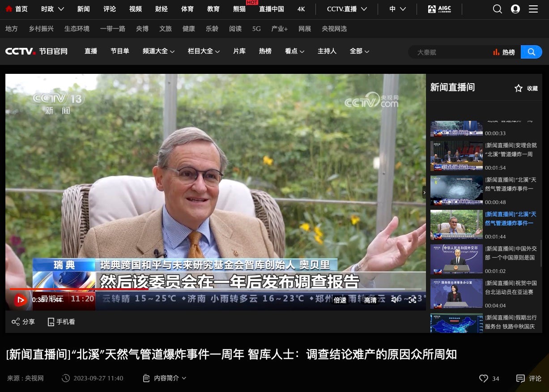Screen dimensions: 549x392
Task: Click the 收藏 star icon
Action: pos(519,88)
